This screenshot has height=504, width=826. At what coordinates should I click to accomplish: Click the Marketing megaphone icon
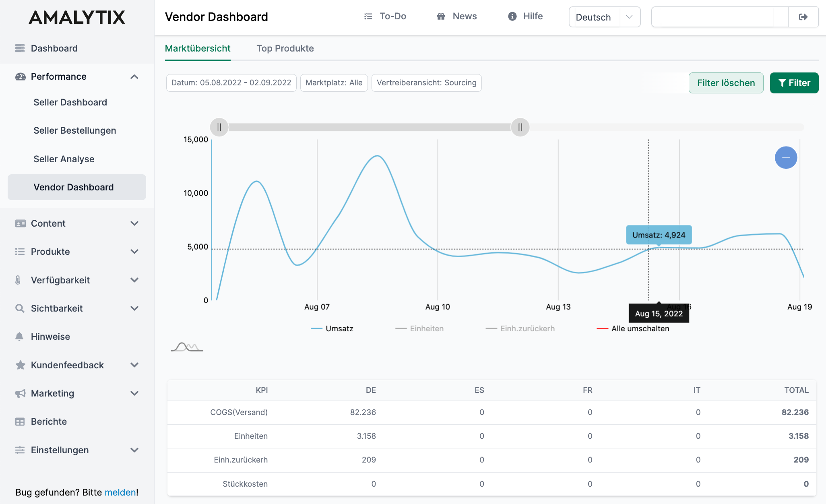tap(20, 393)
